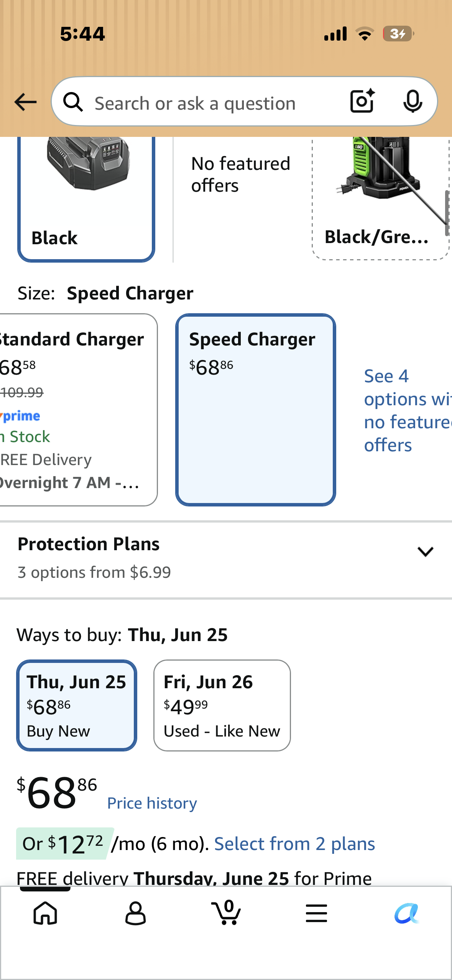Go to Home tab icon
Image resolution: width=452 pixels, height=980 pixels.
(46, 913)
